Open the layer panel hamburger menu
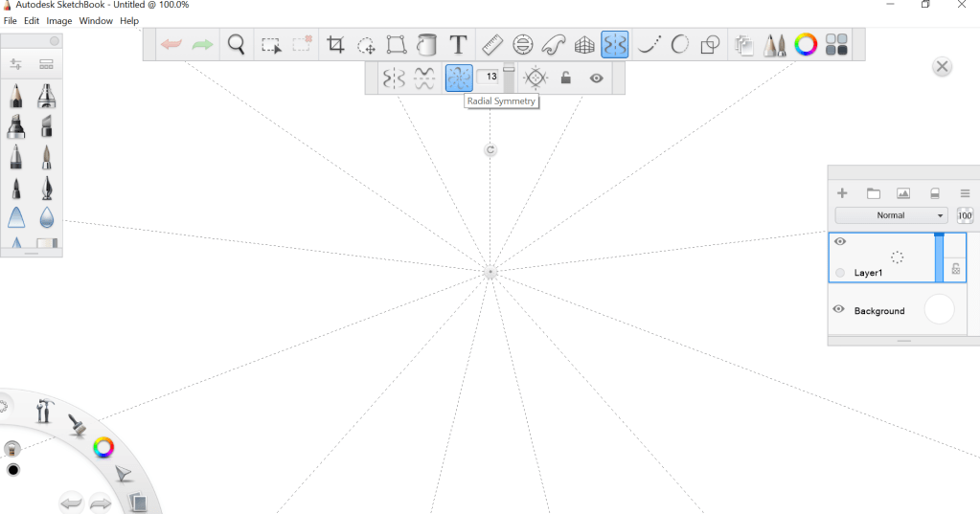This screenshot has height=514, width=980. pyautogui.click(x=965, y=193)
